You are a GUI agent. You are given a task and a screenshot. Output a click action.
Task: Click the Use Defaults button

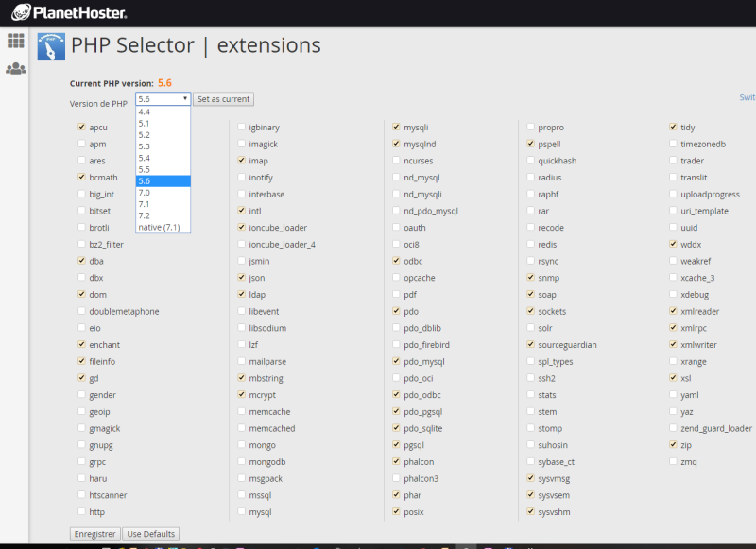click(151, 534)
